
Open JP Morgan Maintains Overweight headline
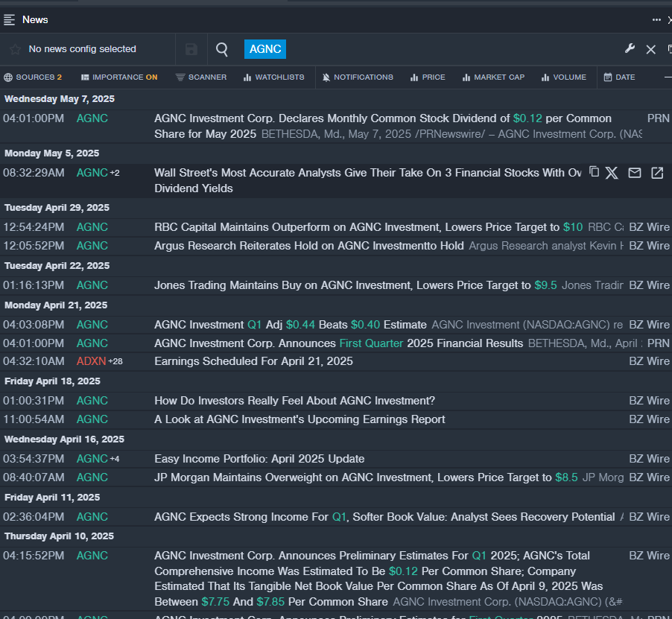[366, 477]
